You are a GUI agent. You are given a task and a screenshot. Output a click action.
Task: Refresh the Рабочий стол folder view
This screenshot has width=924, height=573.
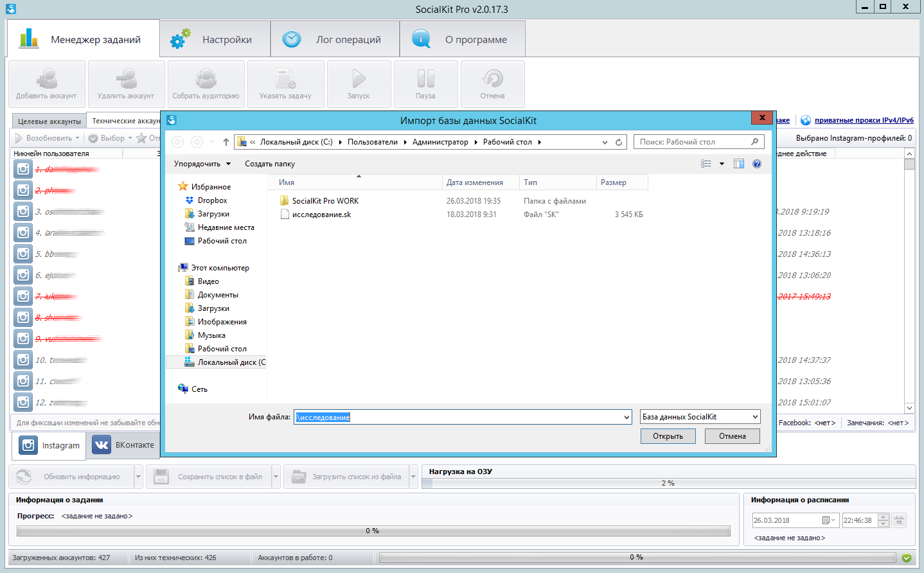619,142
